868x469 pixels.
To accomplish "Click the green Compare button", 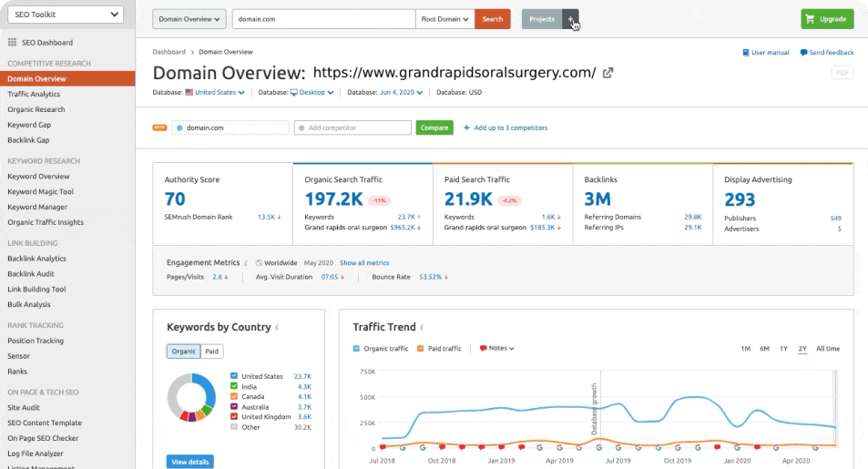I will [434, 127].
